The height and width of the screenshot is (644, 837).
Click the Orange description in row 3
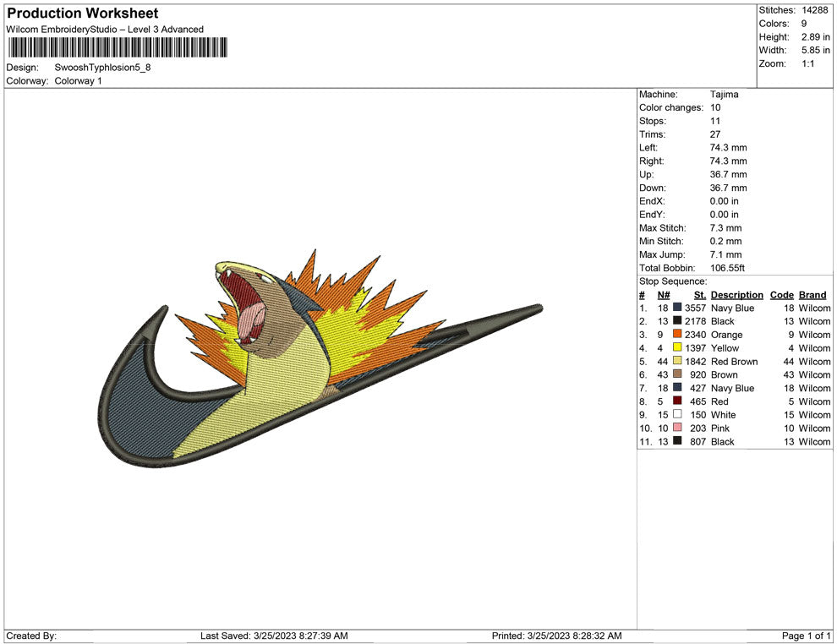tap(726, 335)
